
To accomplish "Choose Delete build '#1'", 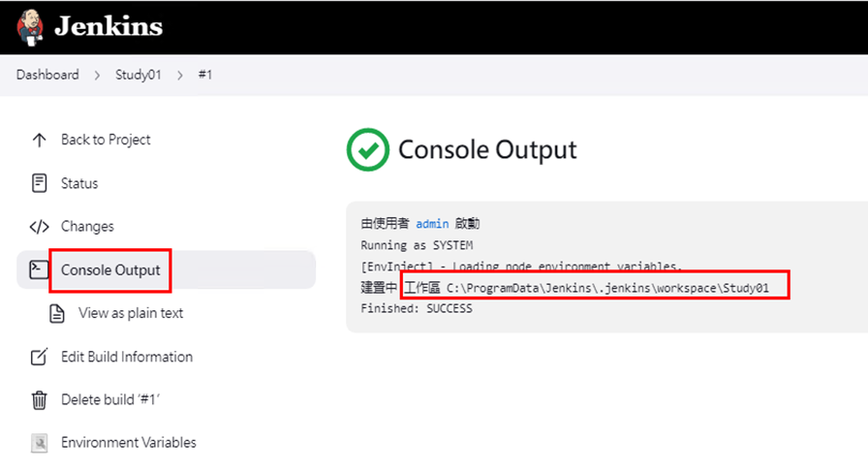I will pos(110,399).
